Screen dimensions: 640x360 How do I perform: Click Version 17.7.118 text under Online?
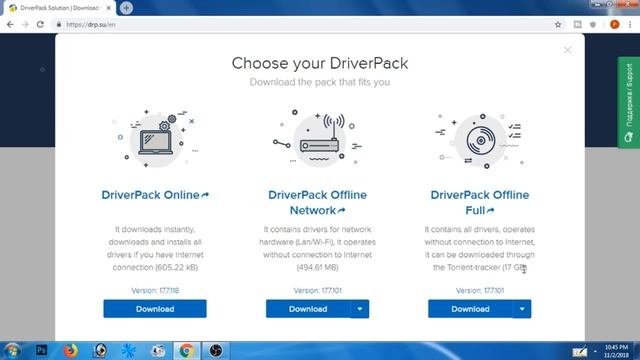click(155, 291)
